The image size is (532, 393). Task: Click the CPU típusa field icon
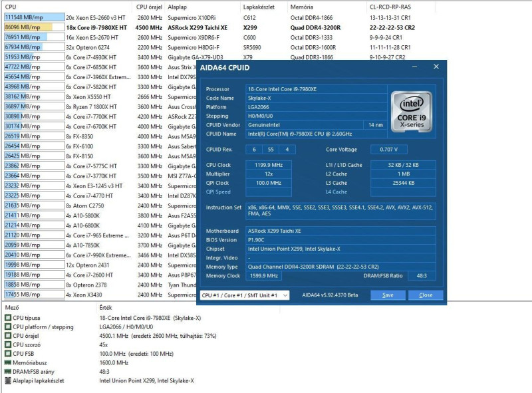click(x=8, y=318)
